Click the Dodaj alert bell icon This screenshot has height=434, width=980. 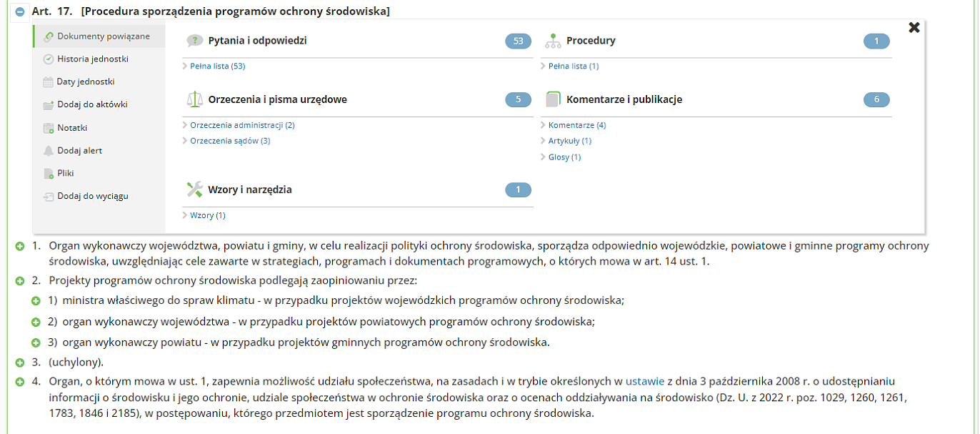(x=48, y=151)
